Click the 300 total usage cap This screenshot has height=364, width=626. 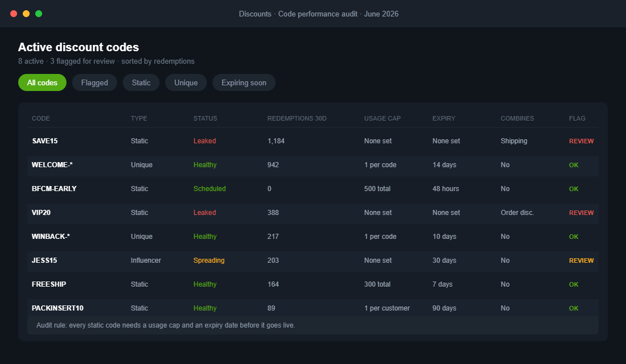click(x=377, y=284)
